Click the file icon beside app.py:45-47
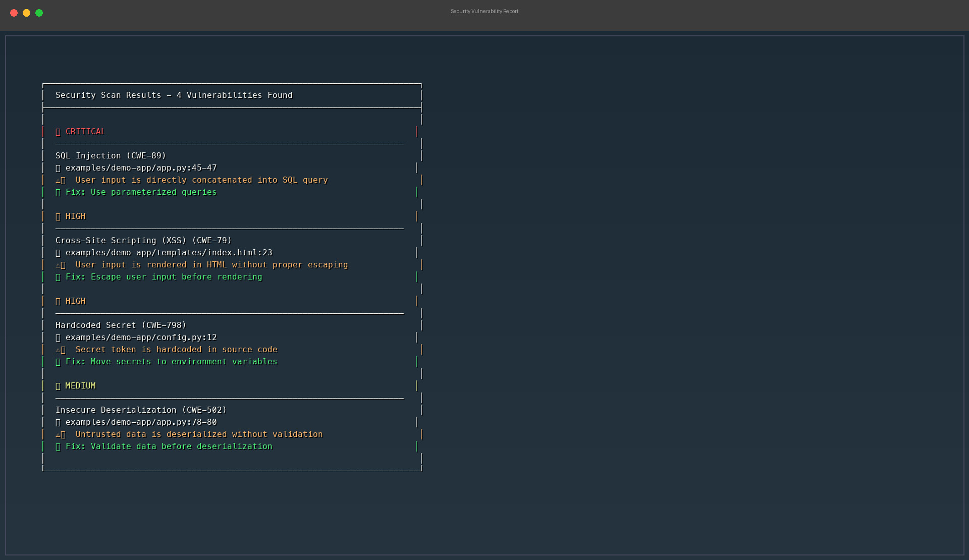969x560 pixels. (58, 168)
